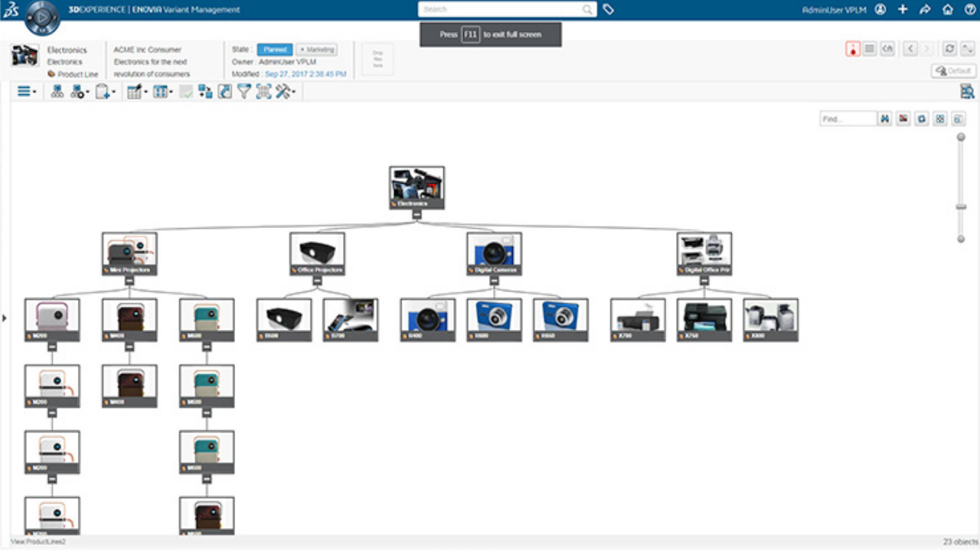Collapse the Digital Cameras branch

pos(494,281)
